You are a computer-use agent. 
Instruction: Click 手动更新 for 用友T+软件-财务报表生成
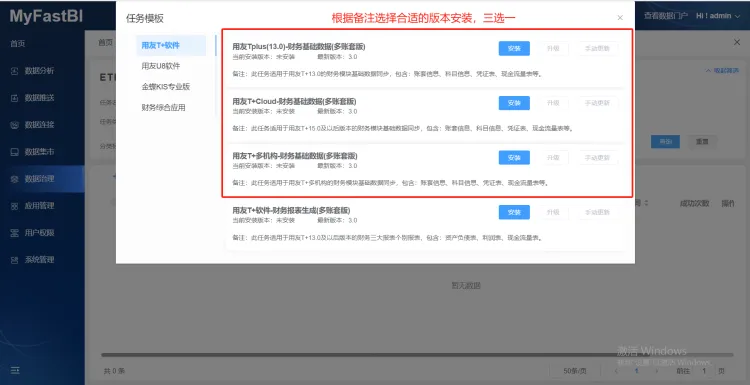[x=597, y=212]
